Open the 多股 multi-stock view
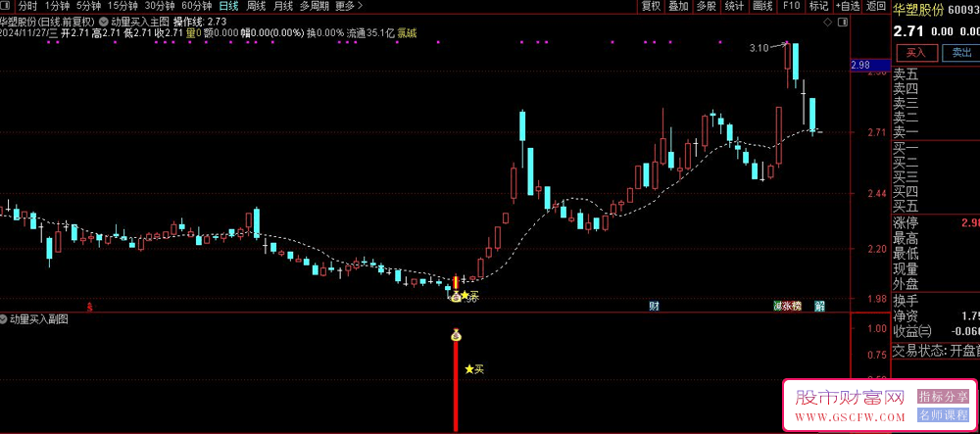 [x=707, y=6]
